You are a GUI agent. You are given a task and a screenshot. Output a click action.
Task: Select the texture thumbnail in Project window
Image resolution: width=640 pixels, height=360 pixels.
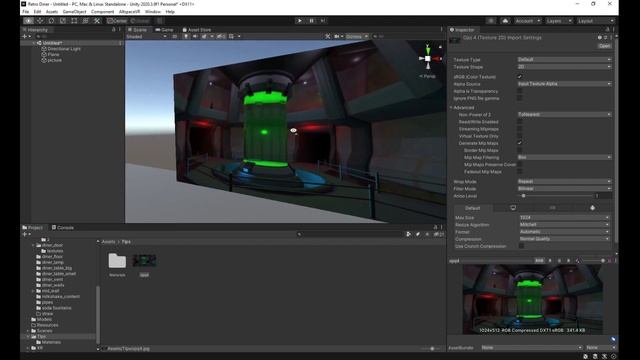tap(144, 261)
